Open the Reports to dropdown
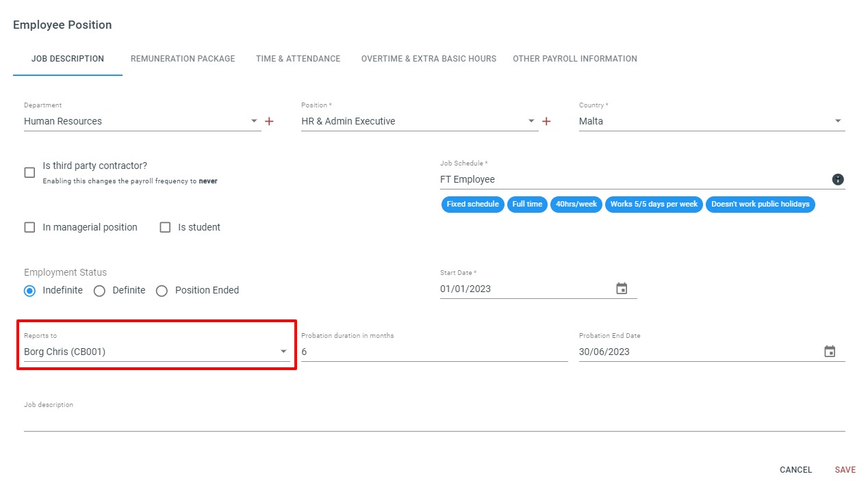The width and height of the screenshot is (868, 485). [x=157, y=352]
